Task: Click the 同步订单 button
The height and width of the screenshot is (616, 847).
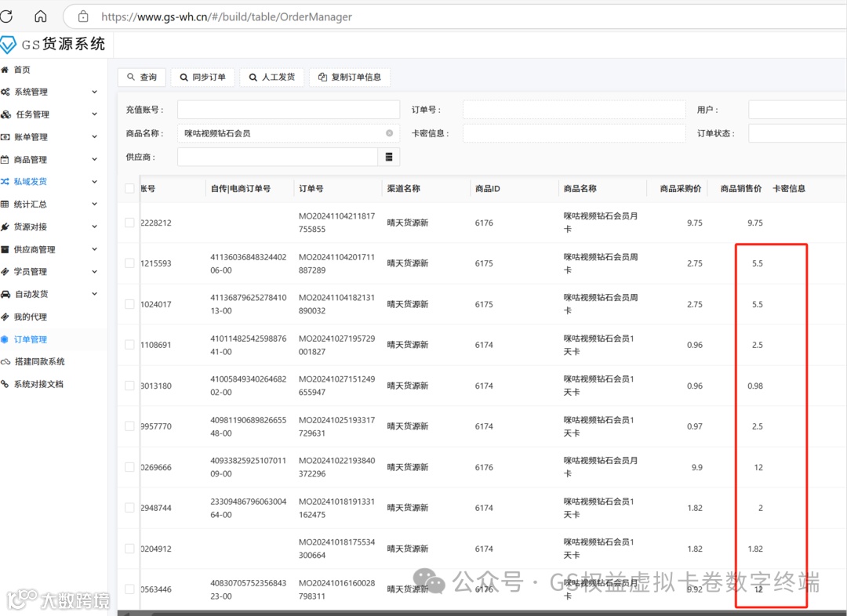Action: click(202, 78)
